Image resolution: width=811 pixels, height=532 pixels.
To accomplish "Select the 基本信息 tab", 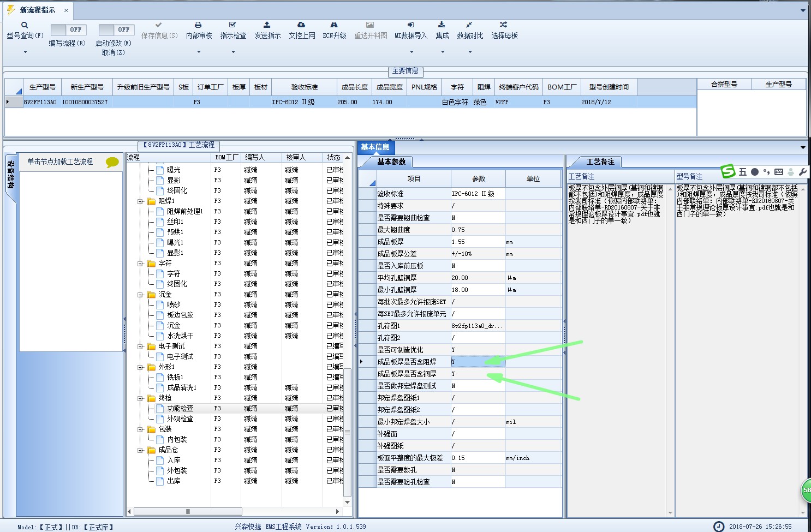I will point(375,147).
